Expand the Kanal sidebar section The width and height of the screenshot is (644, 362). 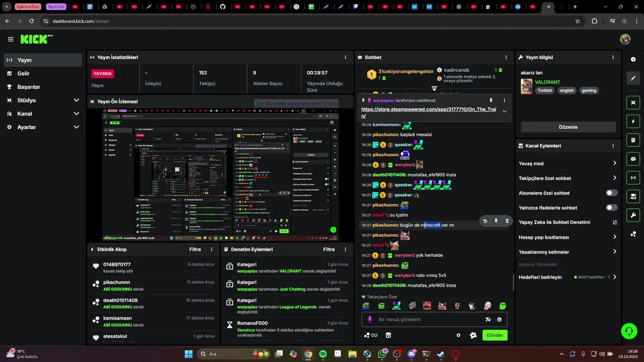pos(76,114)
